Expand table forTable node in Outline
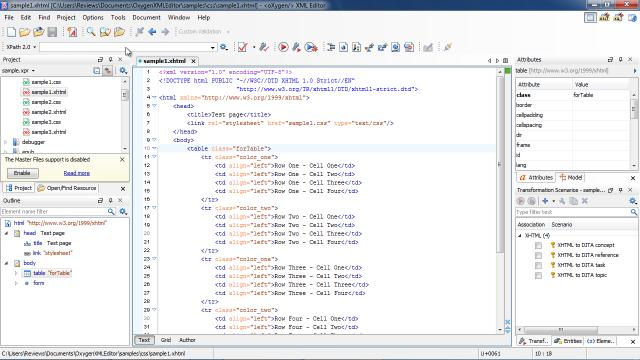This screenshot has width=640, height=360. point(16,273)
